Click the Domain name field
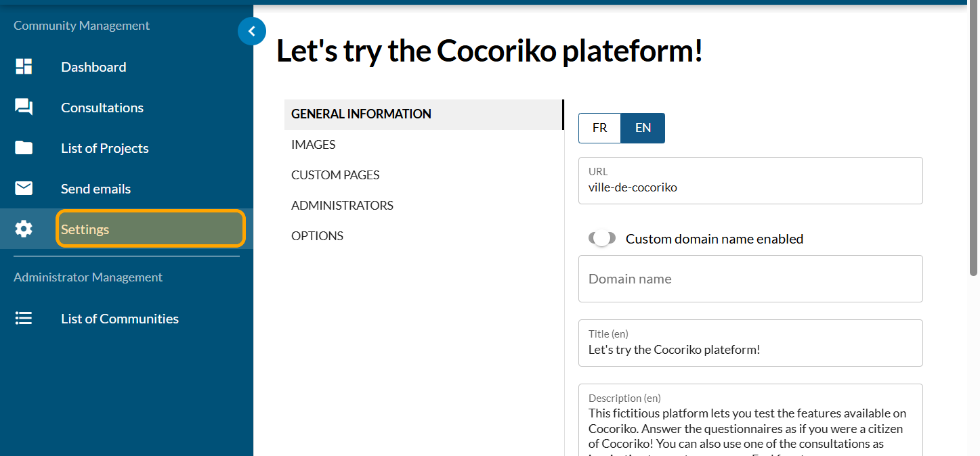The width and height of the screenshot is (980, 456). tap(750, 279)
